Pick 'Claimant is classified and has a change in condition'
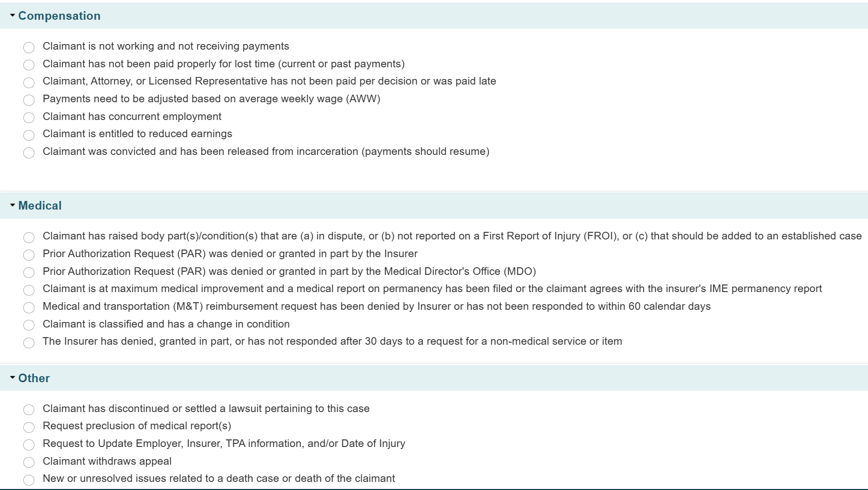Image resolution: width=868 pixels, height=490 pixels. (29, 325)
